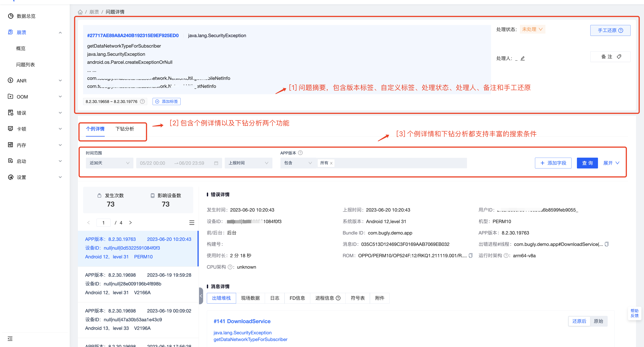Select the 日志 tab
Image resolution: width=644 pixels, height=347 pixels.
click(275, 298)
